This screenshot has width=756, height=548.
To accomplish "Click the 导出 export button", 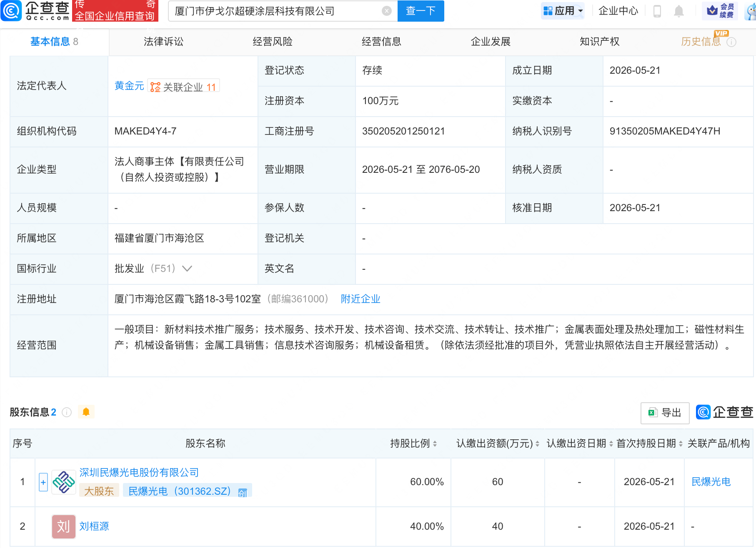I will tap(665, 413).
